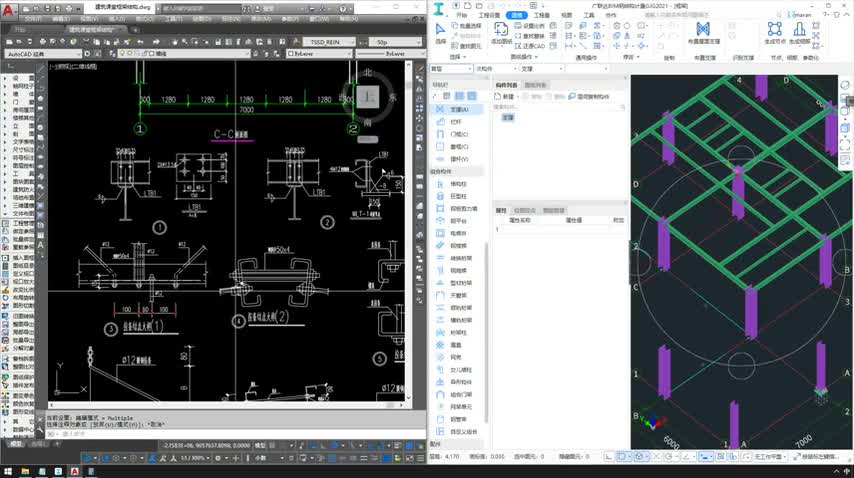Click the 新建 new component button

pos(507,96)
